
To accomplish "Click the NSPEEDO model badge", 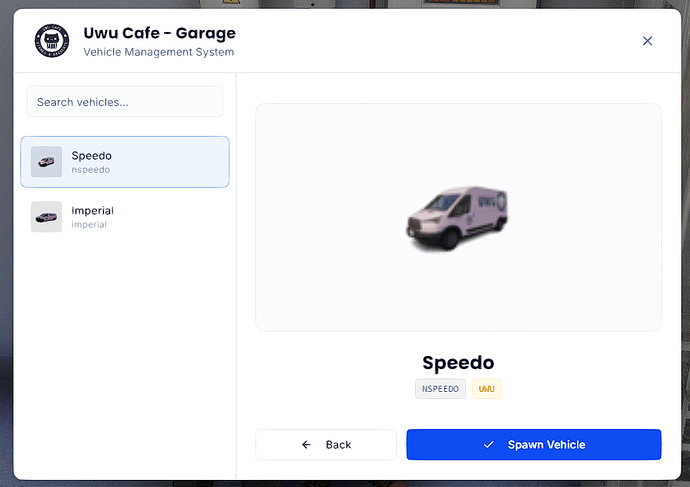I will [440, 388].
